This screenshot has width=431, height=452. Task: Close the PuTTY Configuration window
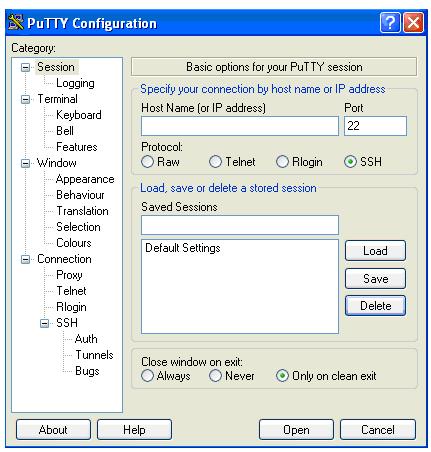point(413,23)
